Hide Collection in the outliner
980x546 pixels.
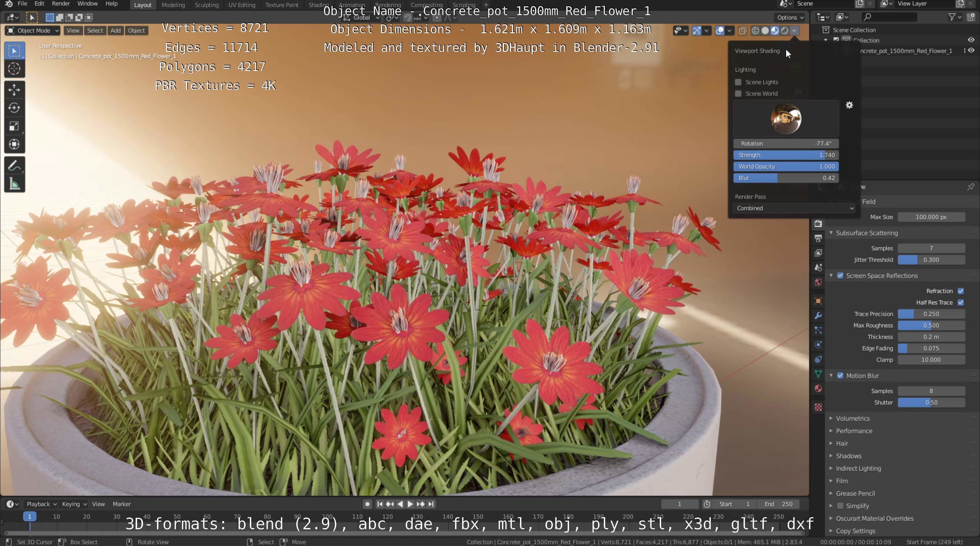coord(971,40)
